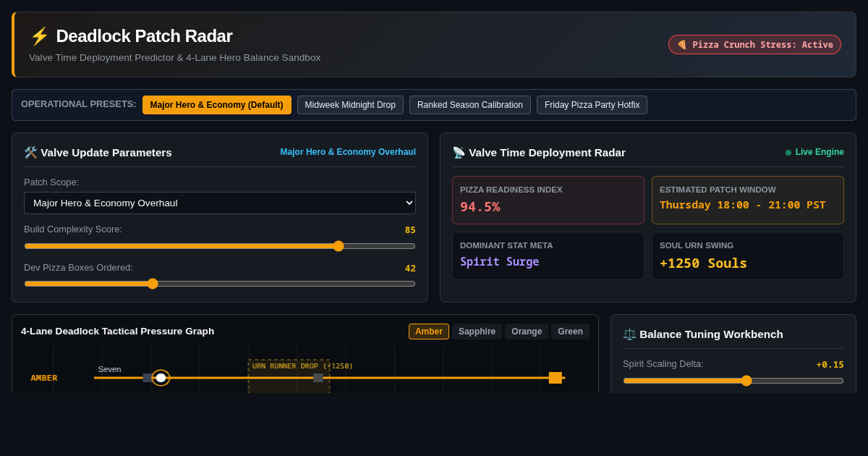Select the Major Hero & Economy (Default) preset
The image size is (868, 456).
click(217, 105)
